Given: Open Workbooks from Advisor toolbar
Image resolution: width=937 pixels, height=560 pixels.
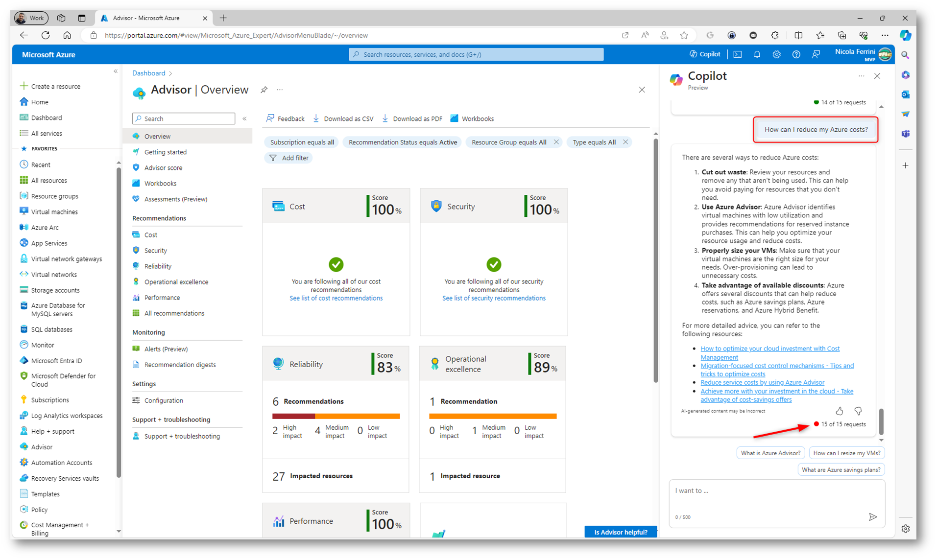Looking at the screenshot, I should [x=472, y=118].
